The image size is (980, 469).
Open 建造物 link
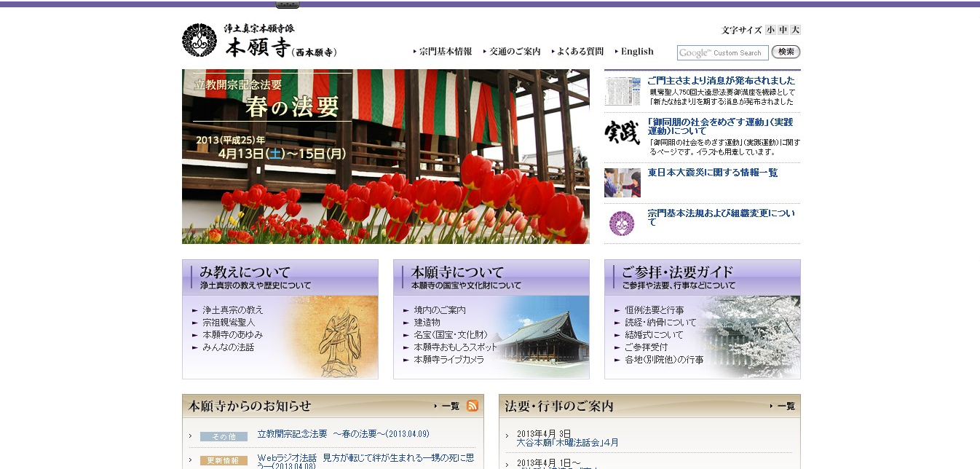[x=427, y=323]
